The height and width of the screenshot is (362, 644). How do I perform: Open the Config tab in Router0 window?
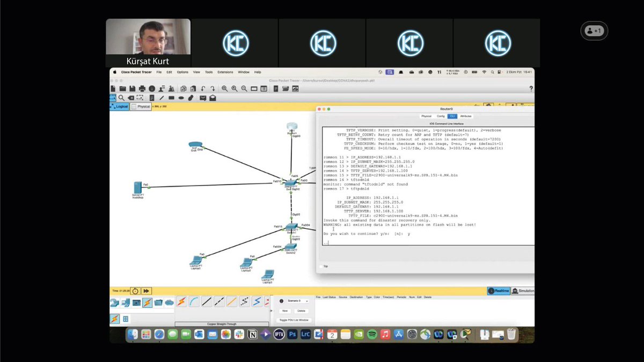441,116
